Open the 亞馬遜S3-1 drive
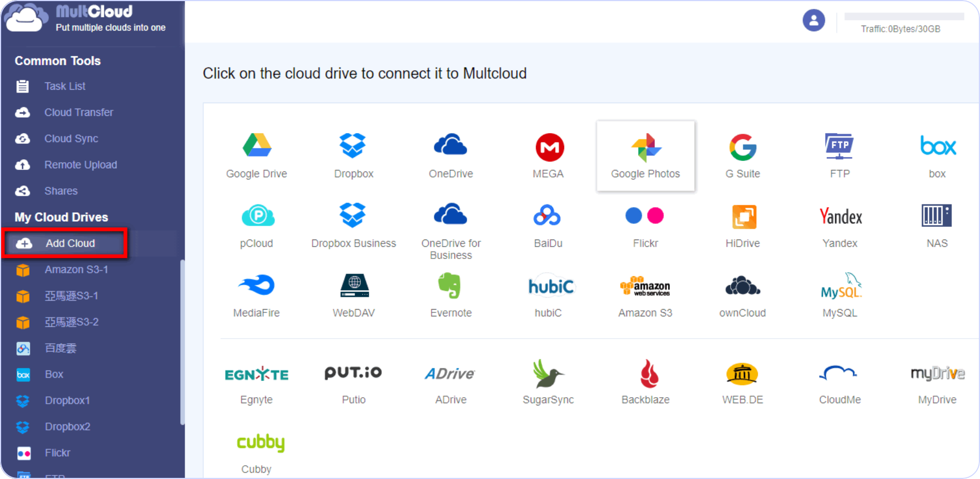This screenshot has width=980, height=479. point(71,296)
